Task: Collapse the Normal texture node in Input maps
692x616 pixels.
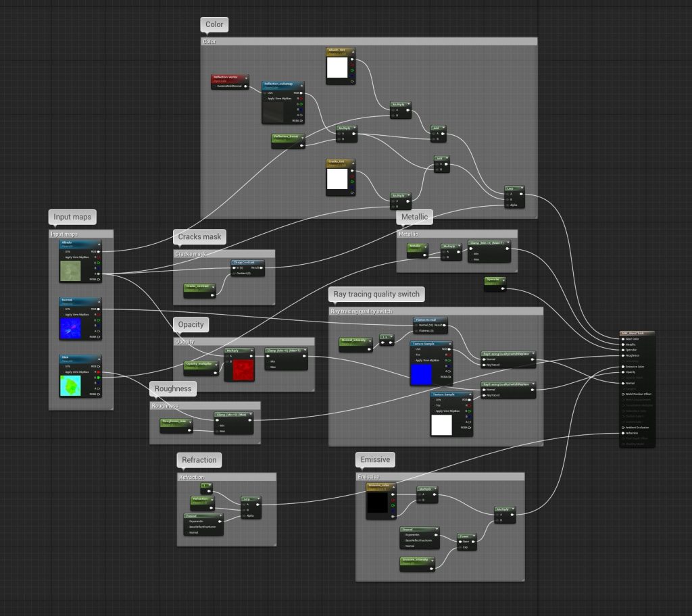Action: click(x=99, y=301)
